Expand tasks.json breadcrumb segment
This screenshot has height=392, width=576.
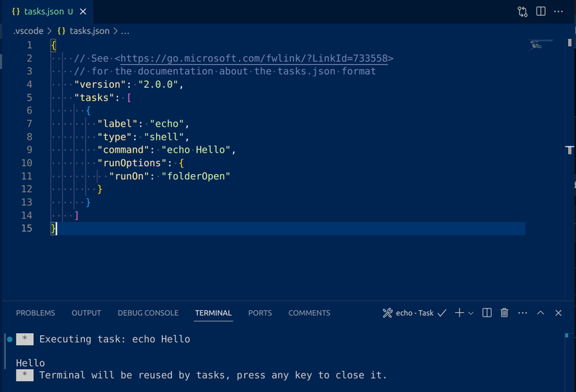tap(83, 31)
